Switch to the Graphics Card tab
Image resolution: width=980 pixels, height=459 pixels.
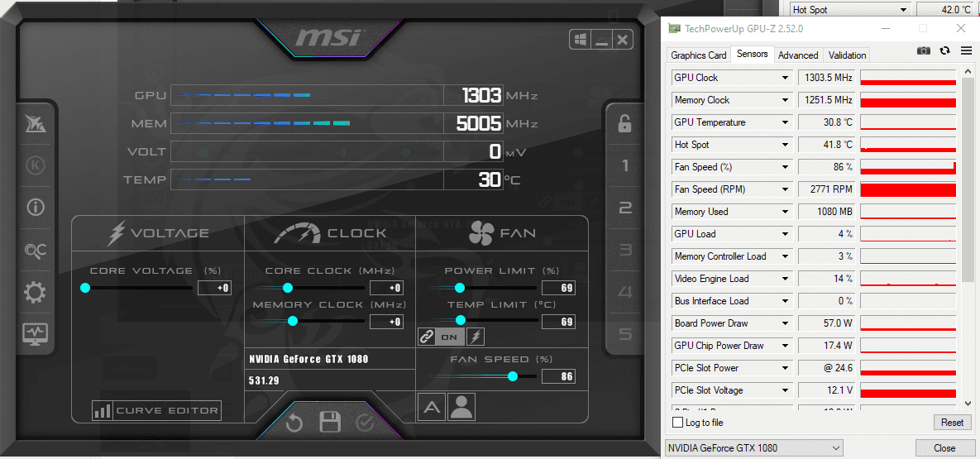(698, 55)
